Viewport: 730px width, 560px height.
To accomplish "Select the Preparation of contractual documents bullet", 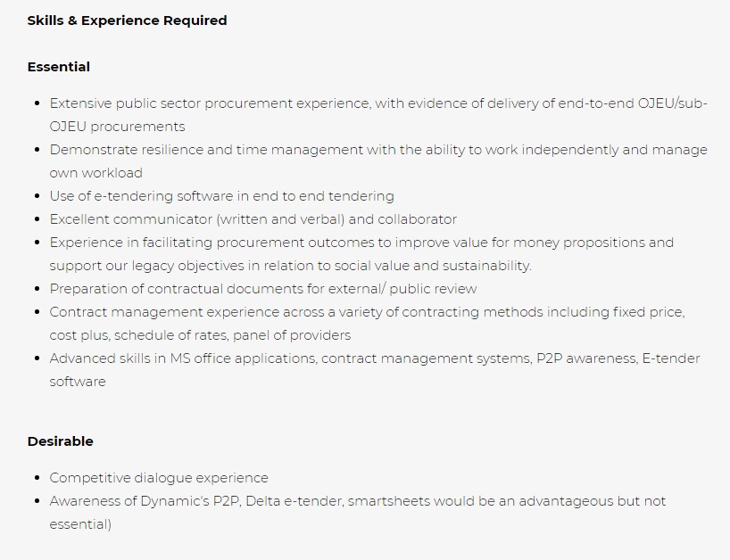I will point(263,289).
